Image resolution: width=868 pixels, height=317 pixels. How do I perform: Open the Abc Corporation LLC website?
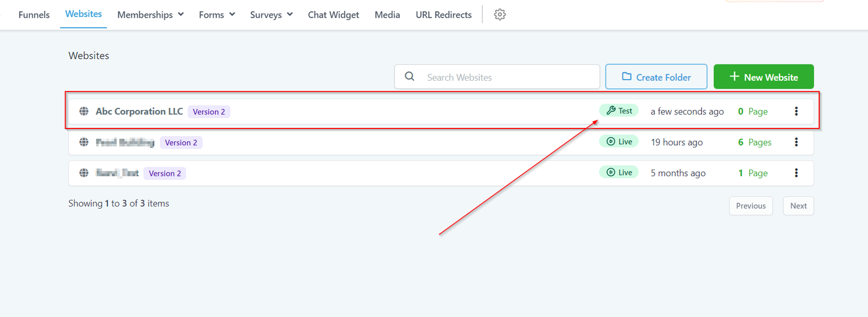[139, 111]
